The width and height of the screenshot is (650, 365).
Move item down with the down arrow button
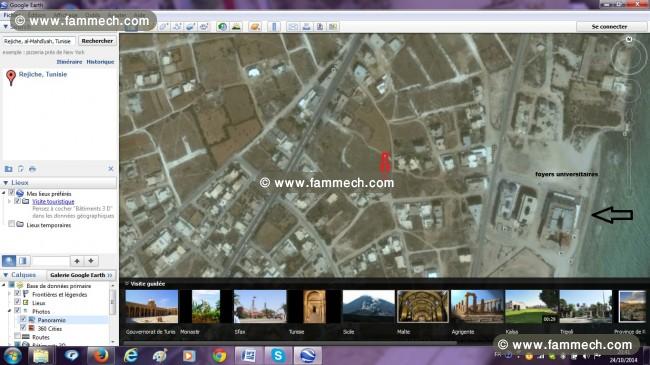[91, 261]
